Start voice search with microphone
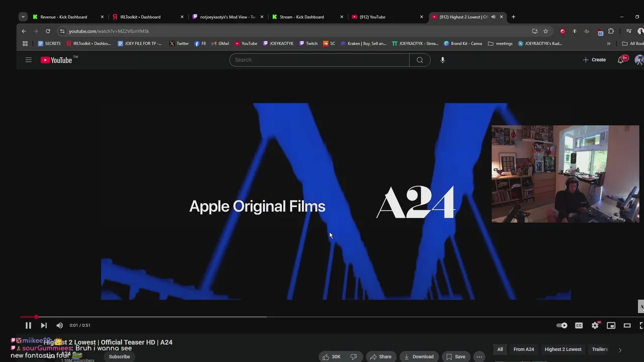Viewport: 644px width, 362px height. pos(443,60)
